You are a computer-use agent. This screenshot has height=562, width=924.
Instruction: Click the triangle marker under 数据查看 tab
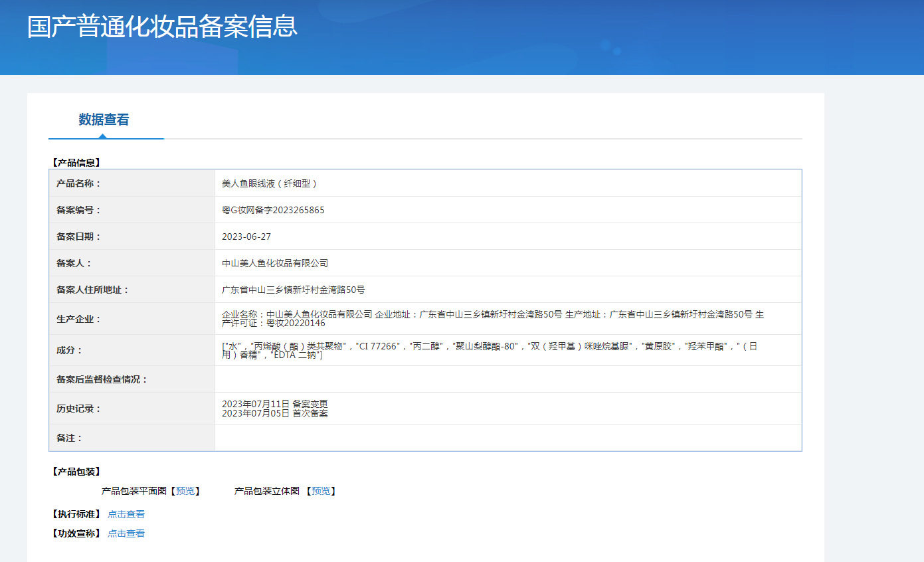click(102, 136)
